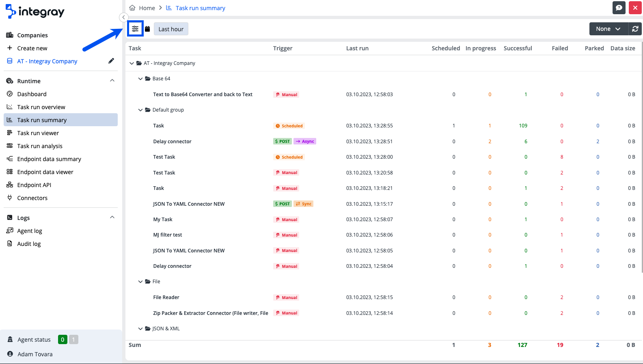Collapse AT - Integray Company tree node
This screenshot has width=643, height=364.
(x=132, y=63)
